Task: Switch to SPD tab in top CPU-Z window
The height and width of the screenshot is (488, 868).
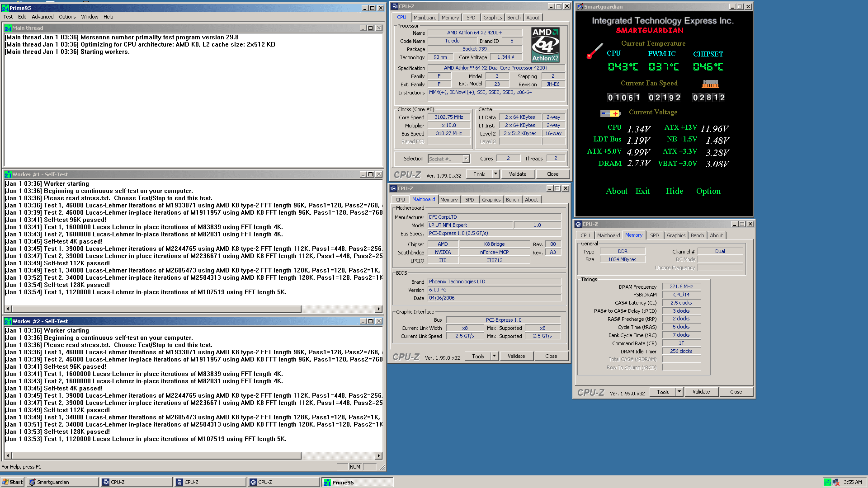Action: [471, 18]
